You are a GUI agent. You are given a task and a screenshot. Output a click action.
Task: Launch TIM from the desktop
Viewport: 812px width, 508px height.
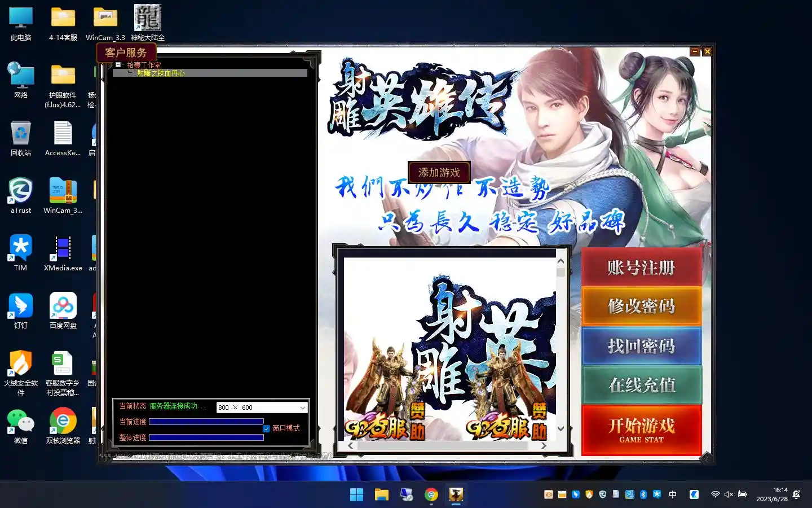pyautogui.click(x=21, y=254)
